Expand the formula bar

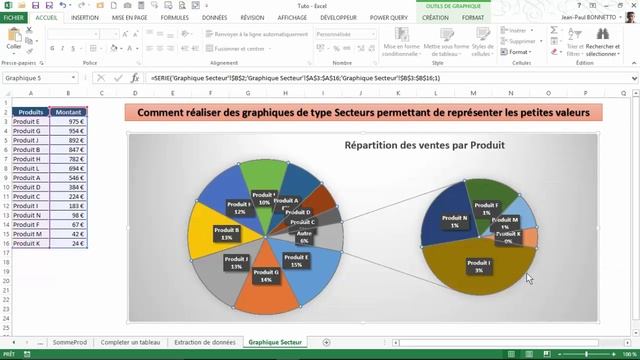634,78
